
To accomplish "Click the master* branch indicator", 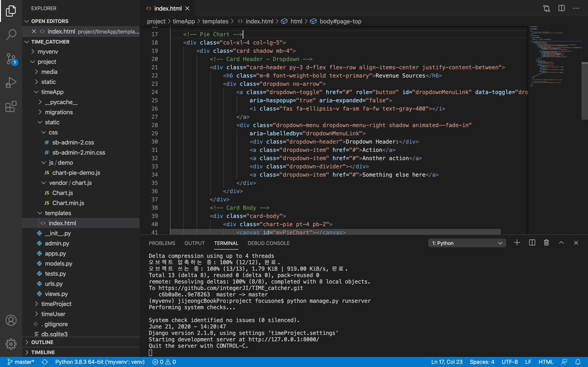I will tap(21, 362).
